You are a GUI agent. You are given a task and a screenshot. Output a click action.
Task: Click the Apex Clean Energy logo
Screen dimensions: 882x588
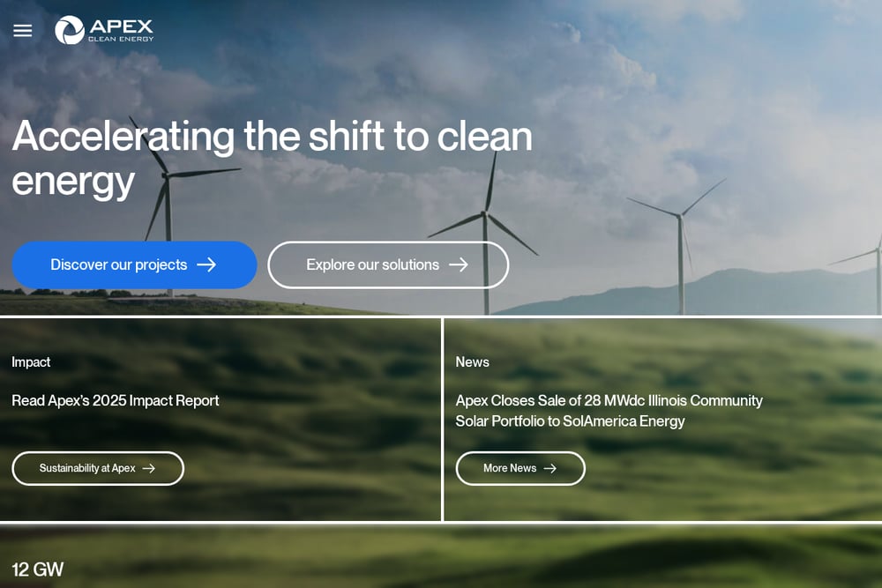coord(104,30)
